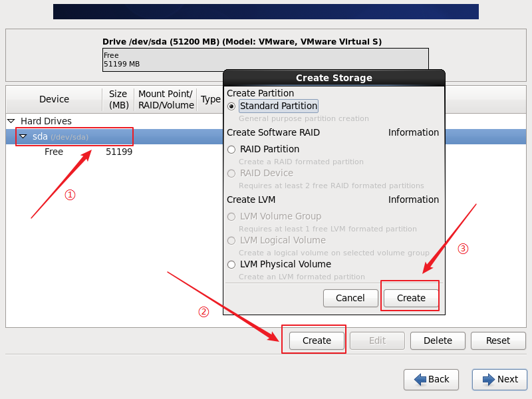Click the Drive /dev/sda model heading
The height and width of the screenshot is (399, 532).
(x=242, y=42)
